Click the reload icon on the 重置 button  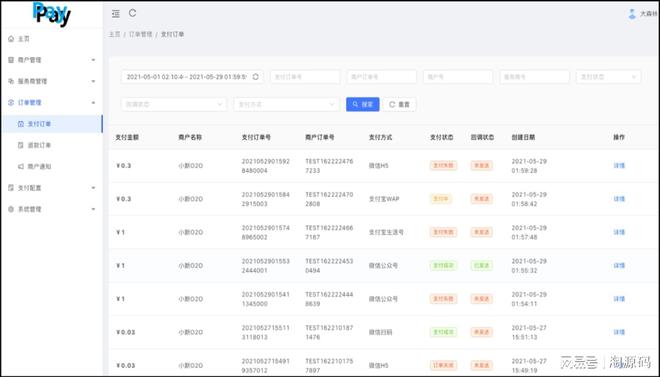[392, 104]
